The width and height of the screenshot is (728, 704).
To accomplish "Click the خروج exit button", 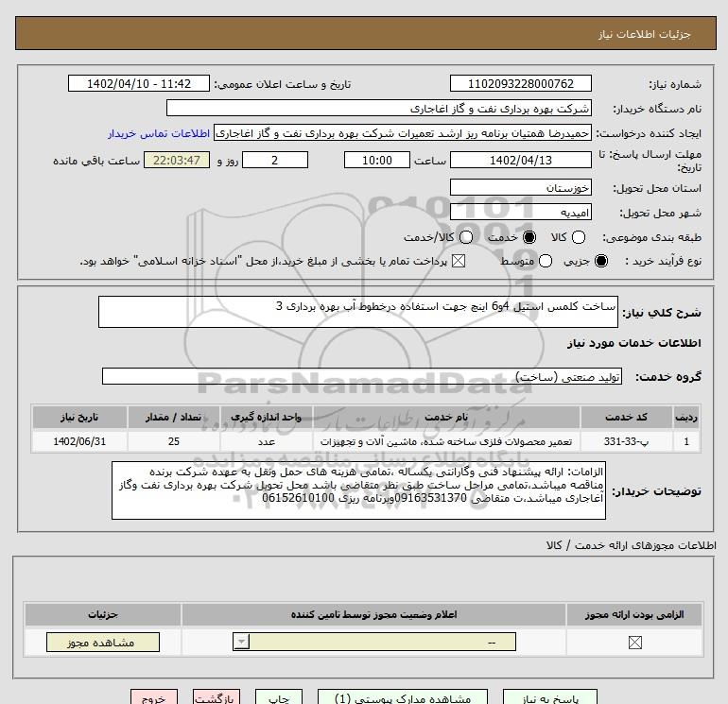I will [x=154, y=697].
